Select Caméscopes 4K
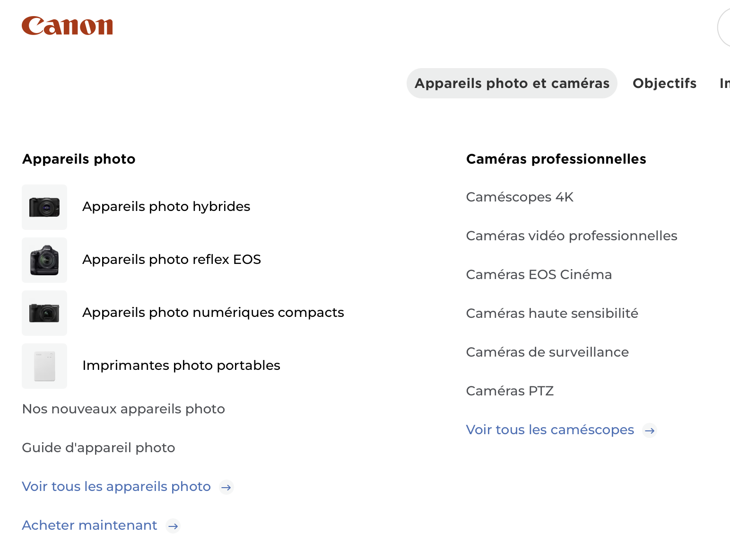Viewport: 730px width, 560px height. [520, 197]
